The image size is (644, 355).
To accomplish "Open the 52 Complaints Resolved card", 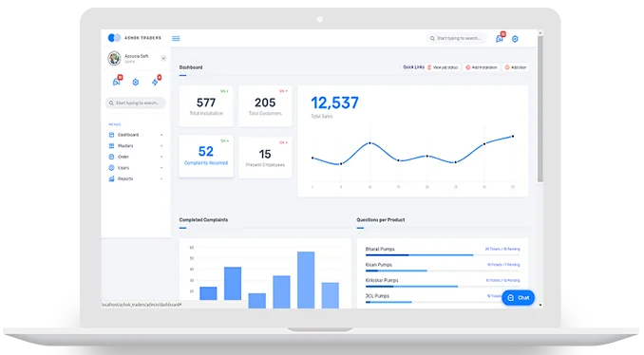I will tap(206, 156).
